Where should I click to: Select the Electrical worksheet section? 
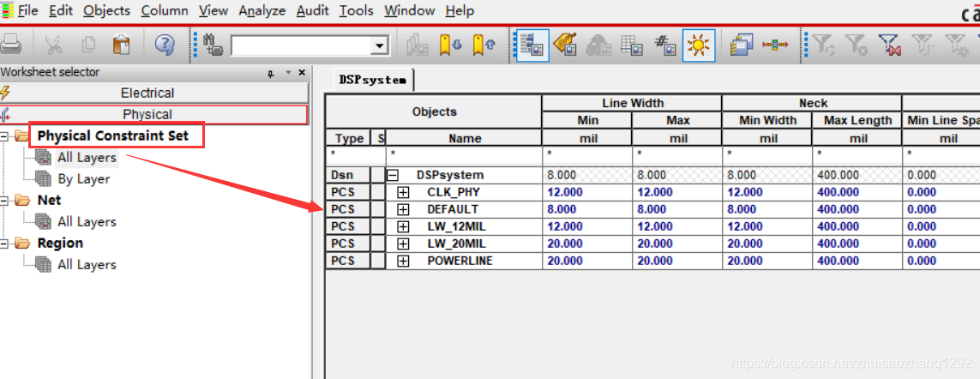147,93
